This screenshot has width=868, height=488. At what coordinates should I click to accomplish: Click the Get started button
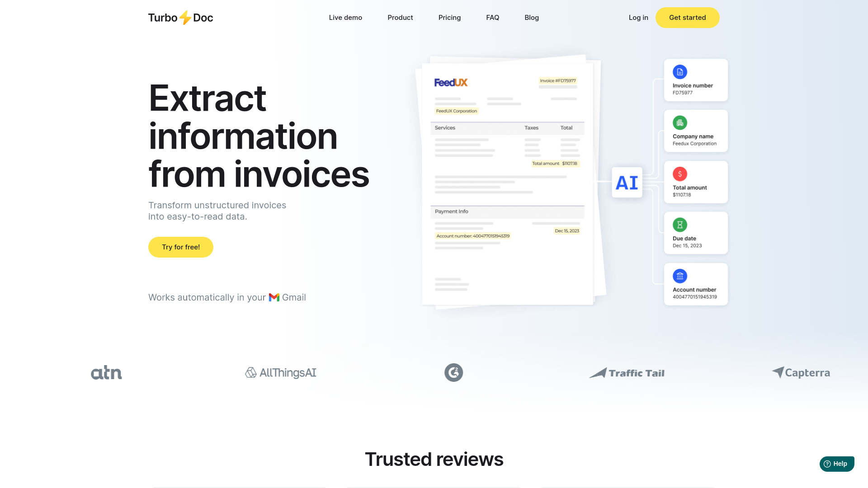687,17
